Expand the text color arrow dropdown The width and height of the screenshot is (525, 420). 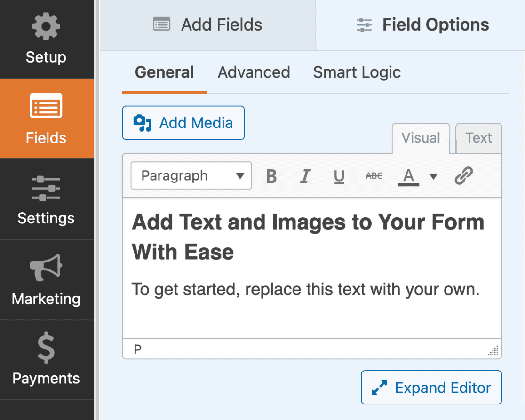[x=433, y=176]
